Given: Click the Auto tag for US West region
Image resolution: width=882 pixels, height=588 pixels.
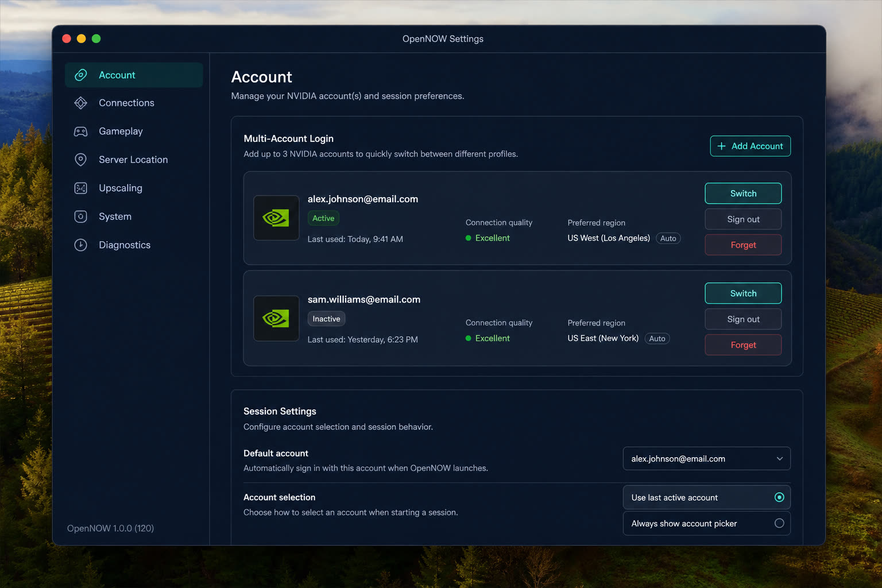Looking at the screenshot, I should [668, 238].
